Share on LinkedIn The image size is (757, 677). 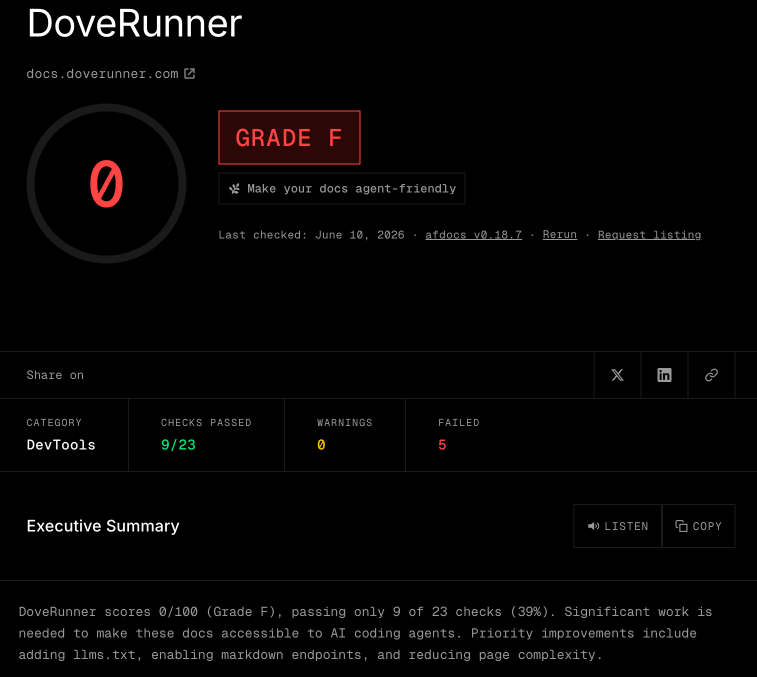point(664,375)
